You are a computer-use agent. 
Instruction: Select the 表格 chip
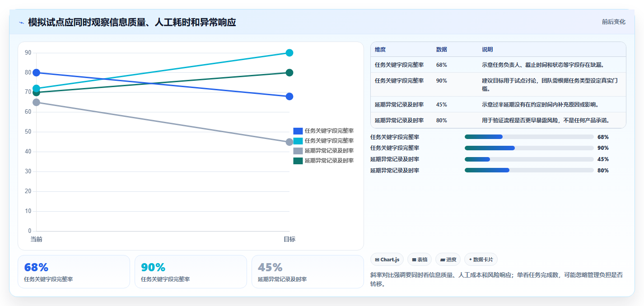coord(420,260)
